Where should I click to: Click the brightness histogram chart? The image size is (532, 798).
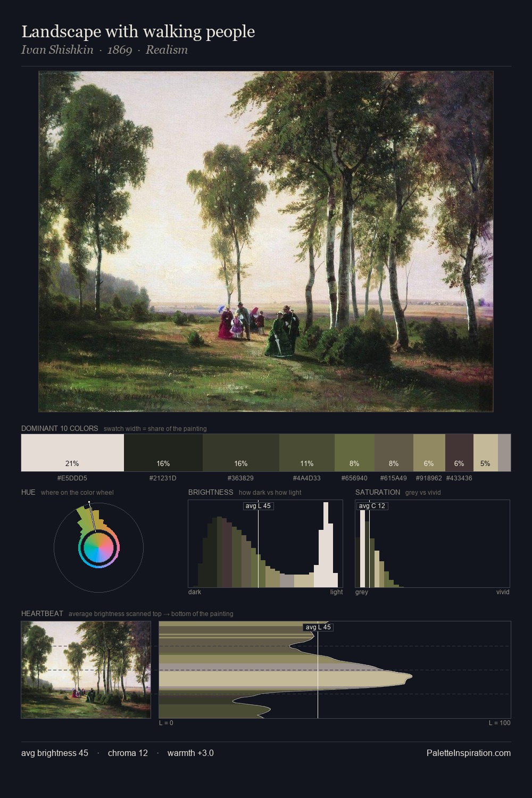pos(265,544)
